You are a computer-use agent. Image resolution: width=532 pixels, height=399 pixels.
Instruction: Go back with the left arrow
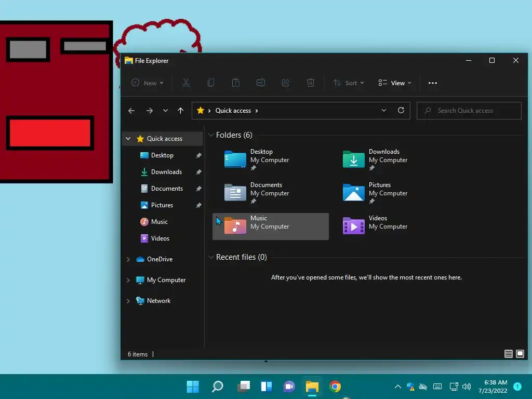(131, 111)
